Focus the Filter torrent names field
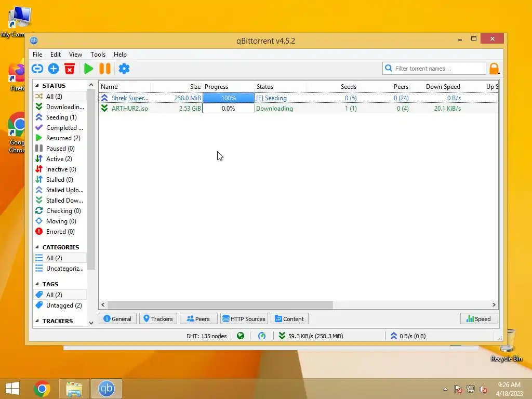Image resolution: width=532 pixels, height=399 pixels. click(434, 69)
